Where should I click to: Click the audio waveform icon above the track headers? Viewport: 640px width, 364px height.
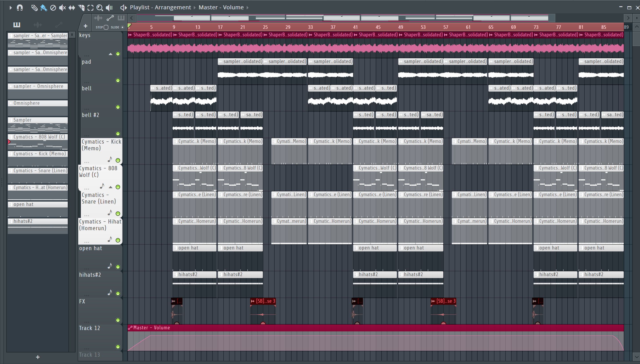click(98, 18)
